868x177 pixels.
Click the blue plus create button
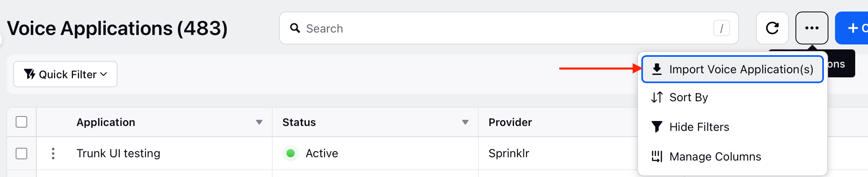point(852,28)
